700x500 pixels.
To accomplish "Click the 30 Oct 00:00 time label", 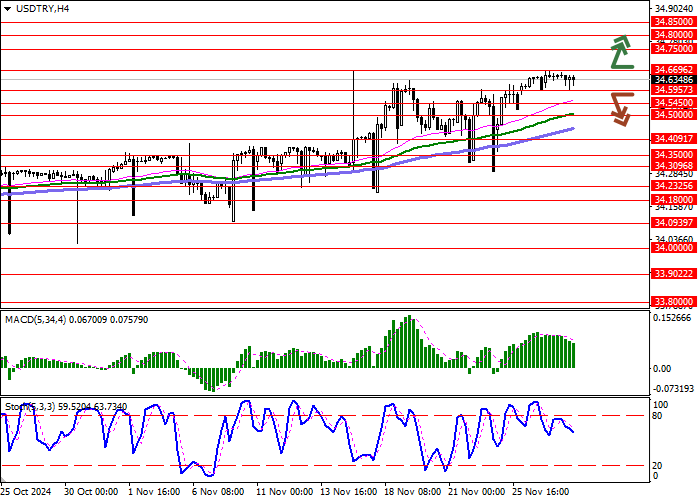I will (92, 492).
